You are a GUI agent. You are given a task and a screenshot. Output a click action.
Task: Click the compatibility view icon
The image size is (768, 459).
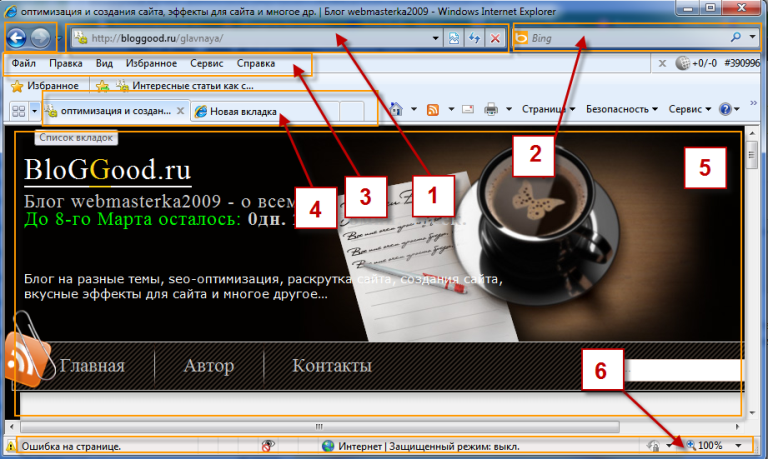[454, 38]
